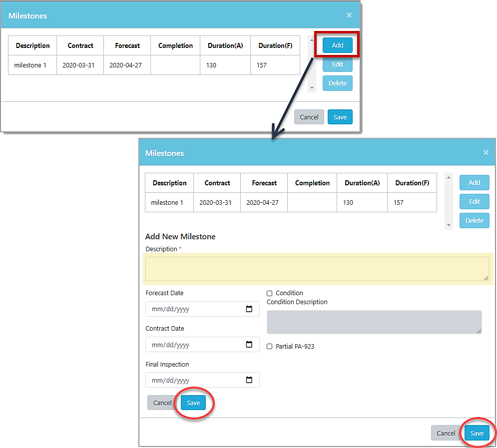
Task: Click scroll-down arrow beside upper dialog's table
Action: click(x=312, y=88)
